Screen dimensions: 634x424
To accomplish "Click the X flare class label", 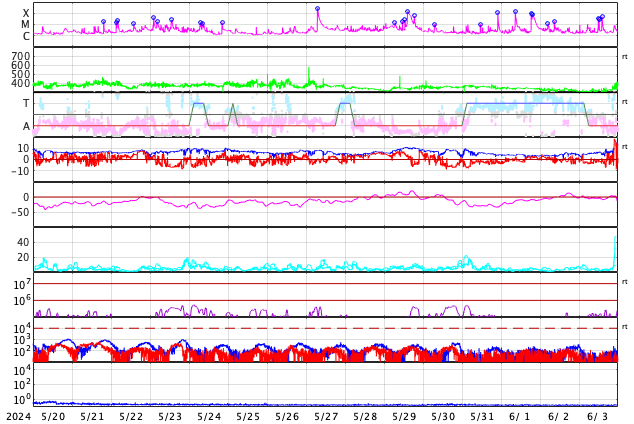I will tap(26, 13).
